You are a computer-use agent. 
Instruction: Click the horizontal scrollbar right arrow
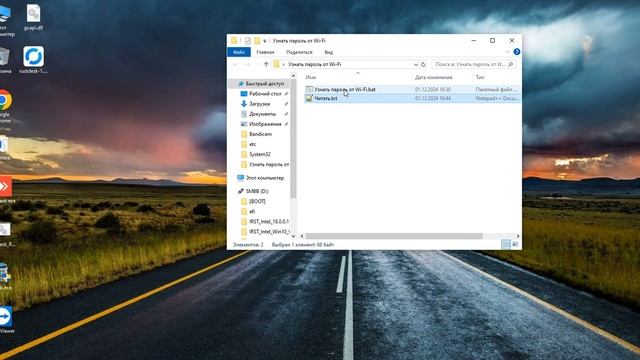(x=518, y=236)
